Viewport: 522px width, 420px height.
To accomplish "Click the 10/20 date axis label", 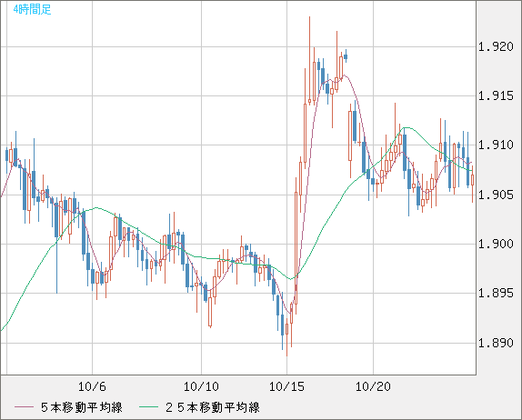I will (373, 386).
